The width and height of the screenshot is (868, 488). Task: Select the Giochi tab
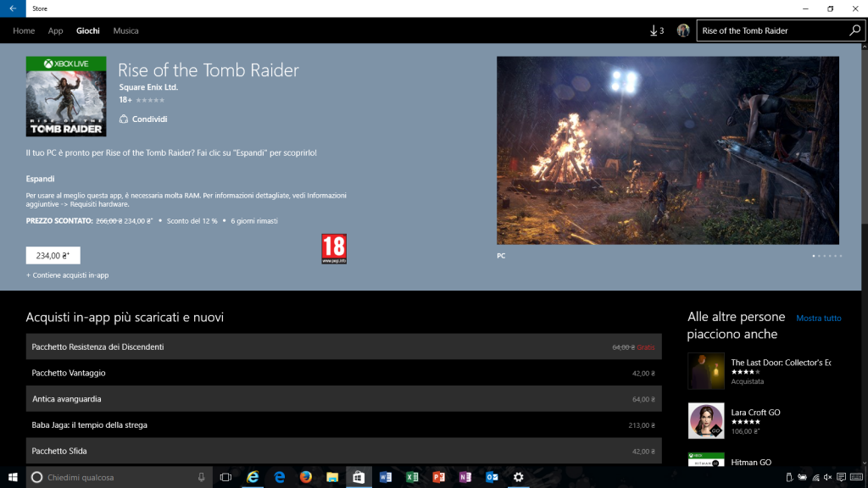pyautogui.click(x=88, y=30)
